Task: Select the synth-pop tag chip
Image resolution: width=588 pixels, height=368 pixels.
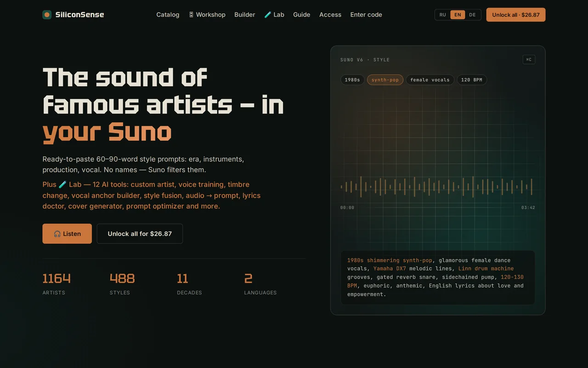Action: click(385, 80)
